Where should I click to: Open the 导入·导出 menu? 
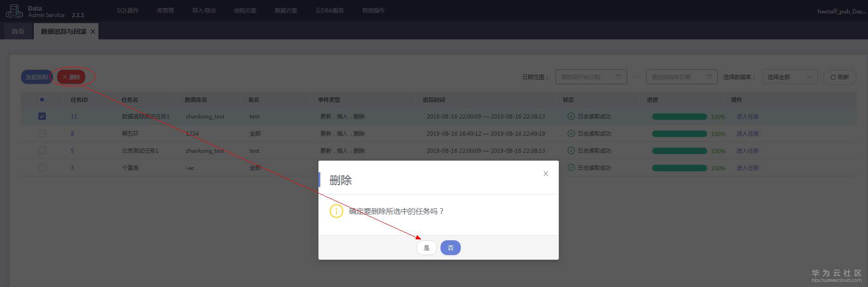(204, 10)
